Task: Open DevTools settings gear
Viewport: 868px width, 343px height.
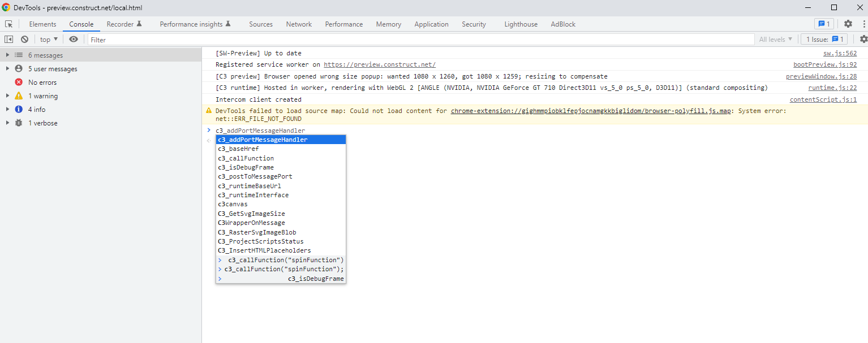Action: tap(847, 24)
